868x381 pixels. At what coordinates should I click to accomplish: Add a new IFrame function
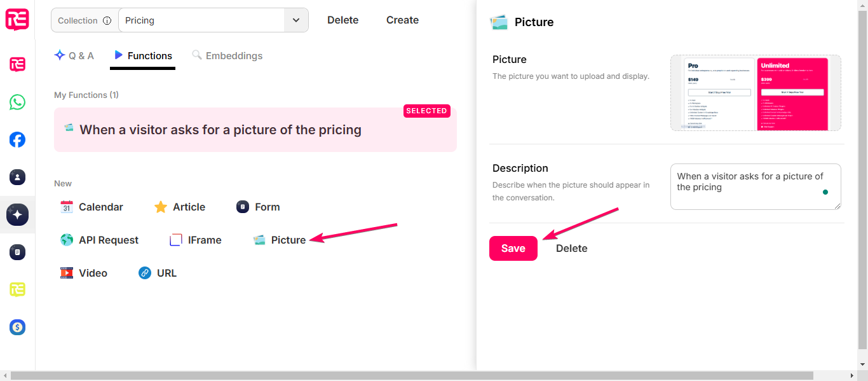coord(196,240)
